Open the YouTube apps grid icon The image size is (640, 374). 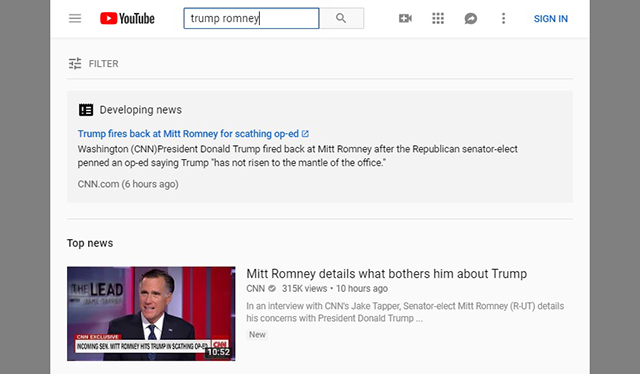438,18
